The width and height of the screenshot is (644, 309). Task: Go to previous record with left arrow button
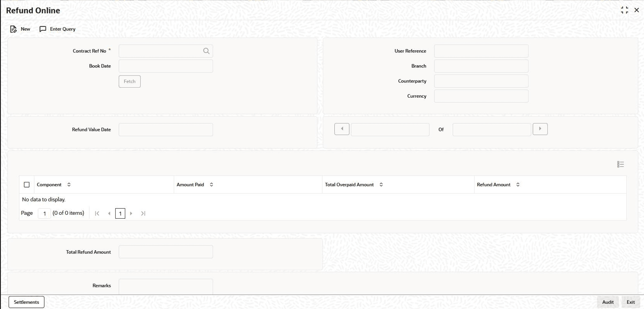(342, 129)
